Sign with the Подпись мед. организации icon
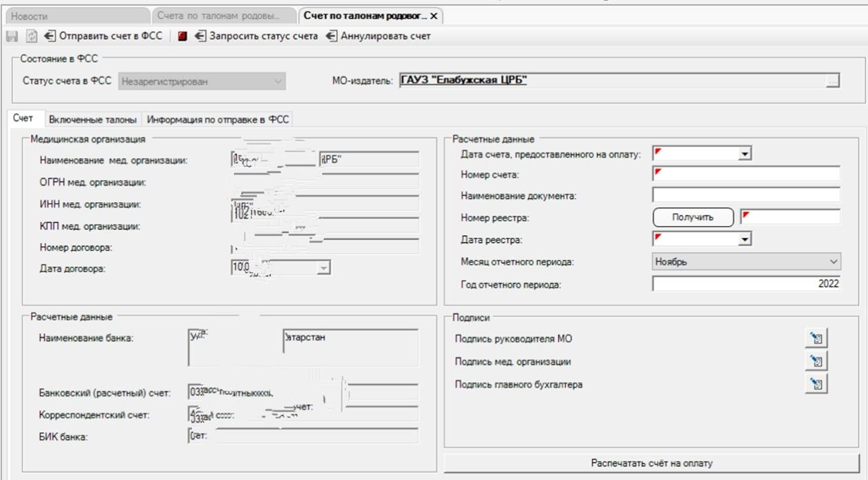Image resolution: width=868 pixels, height=480 pixels. point(816,361)
